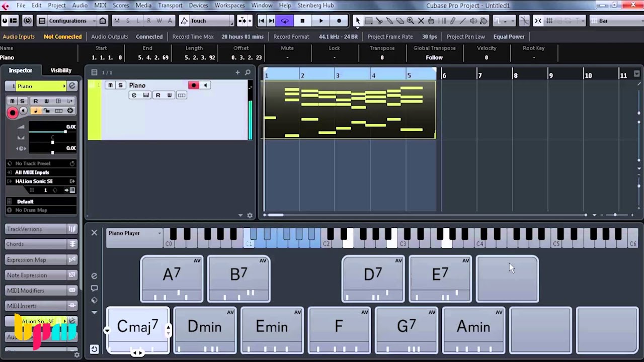This screenshot has height=362, width=644.
Task: Mute the Piano track in the track list
Action: point(110,85)
